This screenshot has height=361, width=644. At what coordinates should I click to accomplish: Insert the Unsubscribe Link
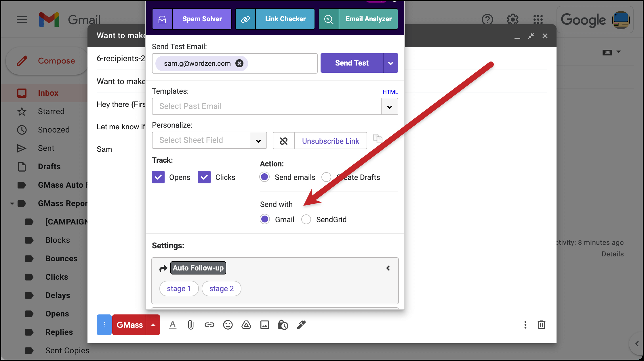tap(330, 141)
